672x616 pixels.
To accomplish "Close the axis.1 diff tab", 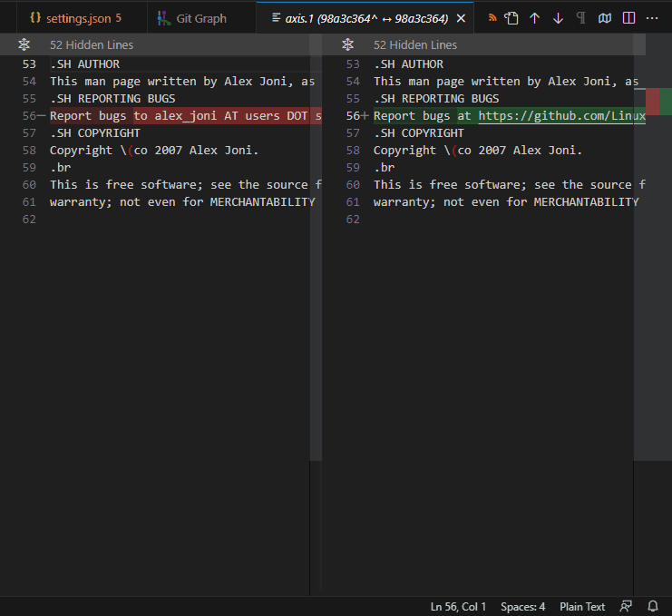I will [x=461, y=18].
